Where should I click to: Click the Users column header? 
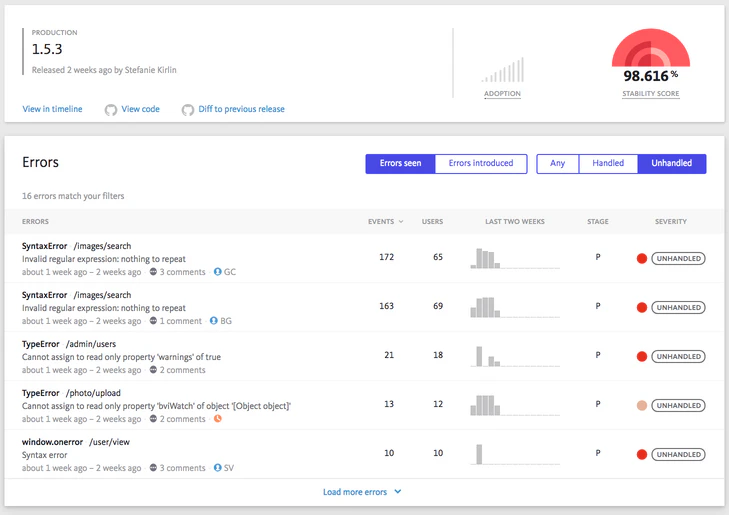tap(432, 222)
